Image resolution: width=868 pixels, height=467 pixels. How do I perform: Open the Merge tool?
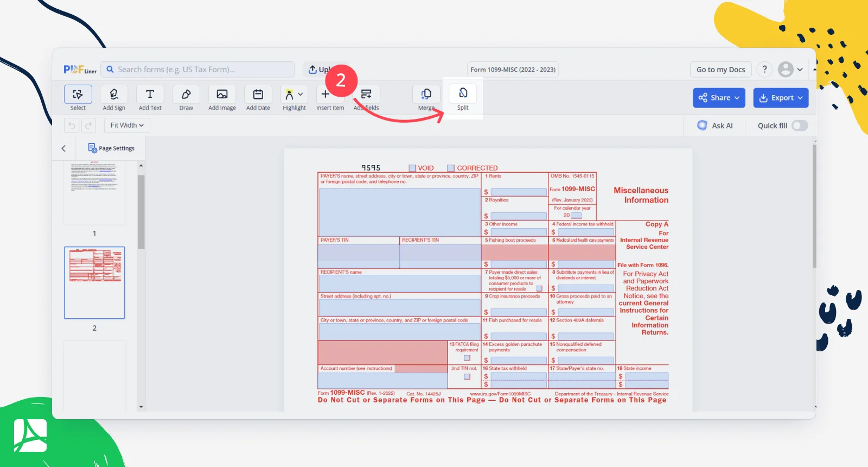tap(426, 98)
